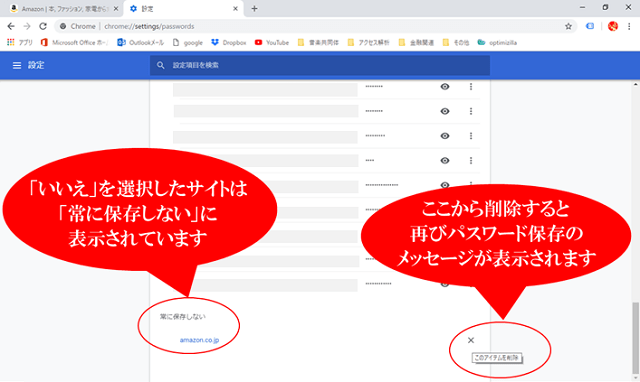Open Chrome's three-dot menu
Screen dimensions: 640x382
pyautogui.click(x=629, y=26)
